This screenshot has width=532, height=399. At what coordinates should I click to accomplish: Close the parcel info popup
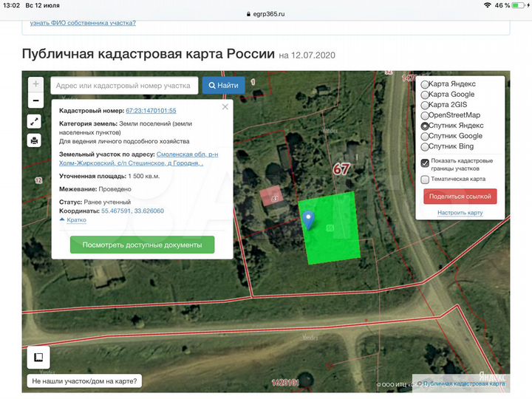click(225, 107)
